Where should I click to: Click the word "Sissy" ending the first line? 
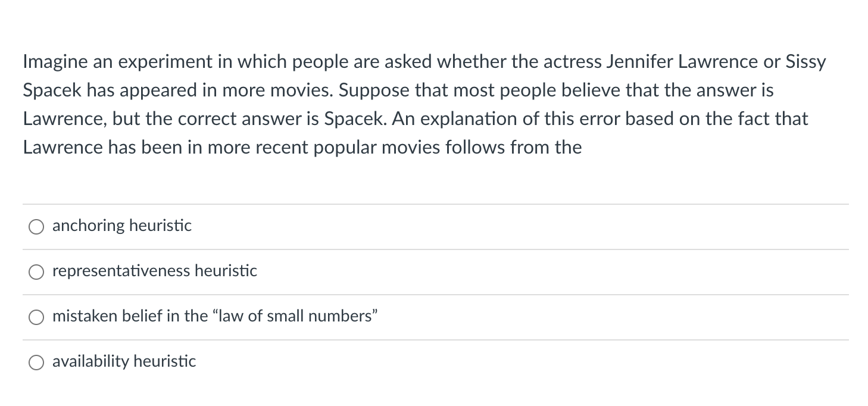(x=805, y=62)
